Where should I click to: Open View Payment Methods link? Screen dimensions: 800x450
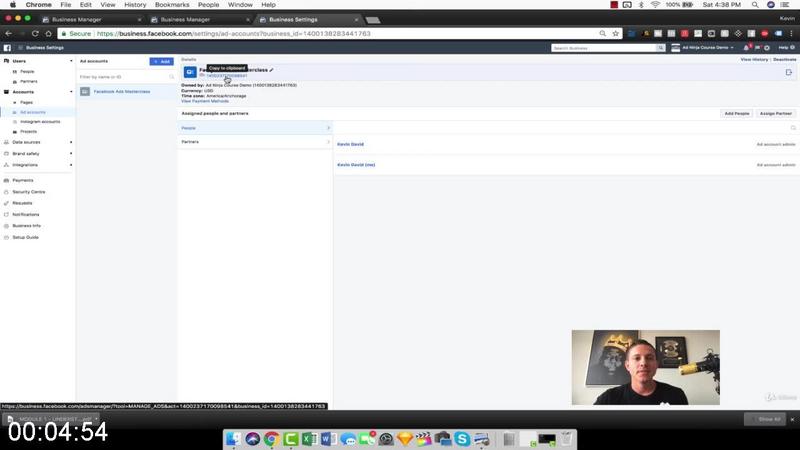[205, 101]
